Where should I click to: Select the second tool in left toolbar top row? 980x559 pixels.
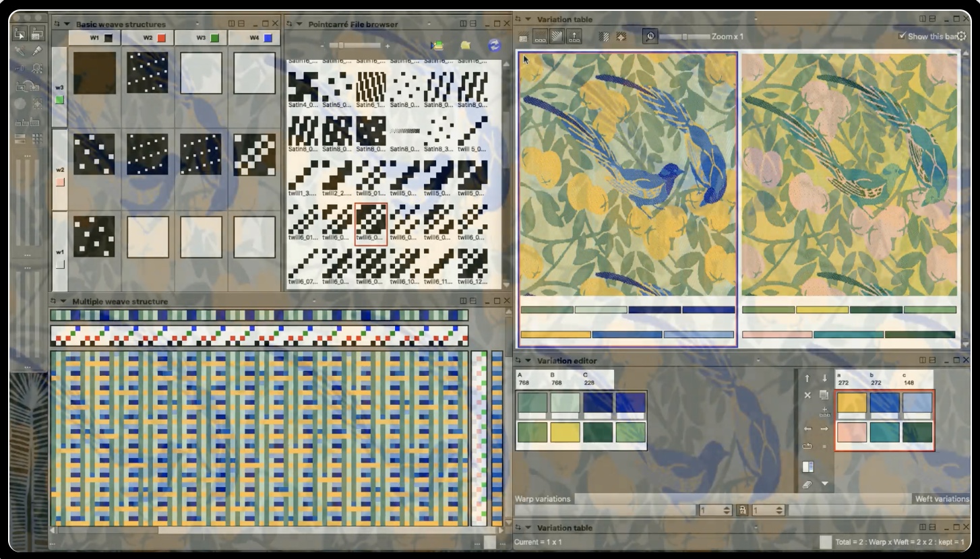coord(37,33)
